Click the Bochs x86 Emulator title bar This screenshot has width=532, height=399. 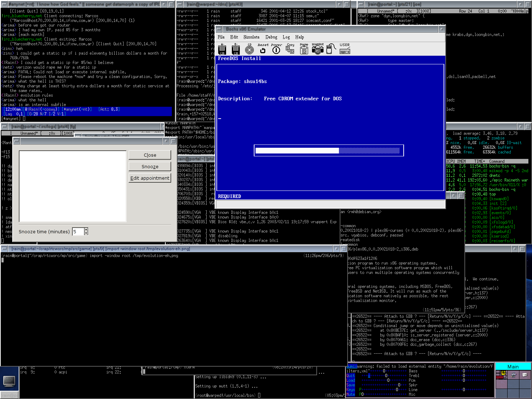(x=331, y=29)
